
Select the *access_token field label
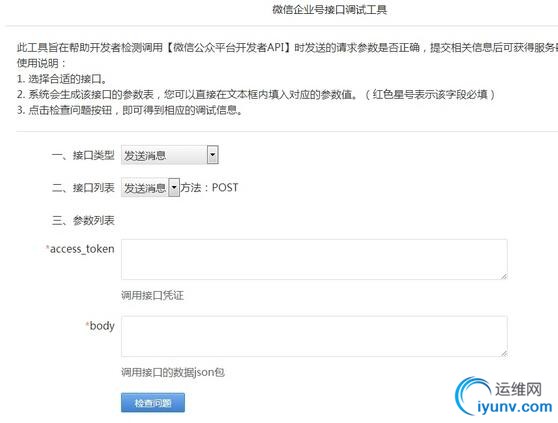coord(80,249)
